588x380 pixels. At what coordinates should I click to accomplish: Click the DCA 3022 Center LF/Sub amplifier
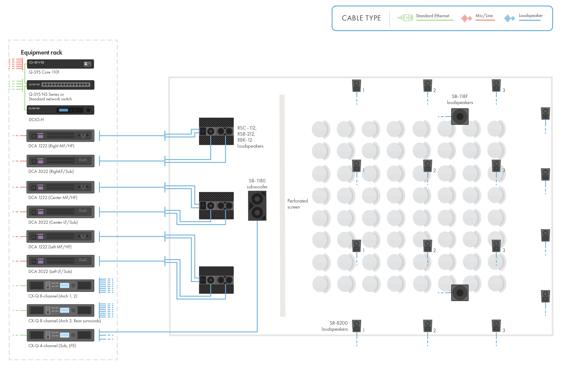click(x=60, y=212)
